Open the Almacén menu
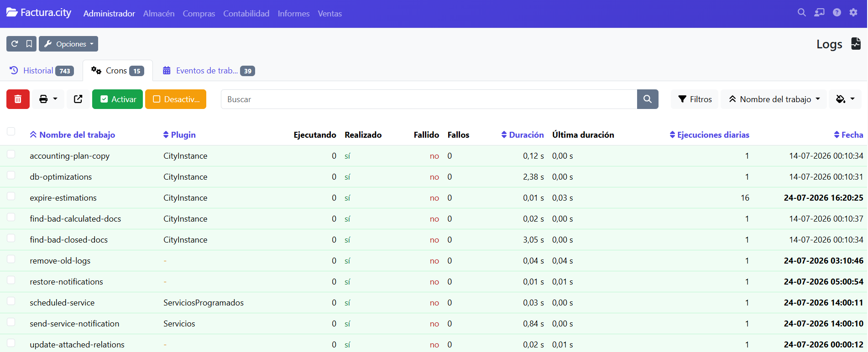This screenshot has height=352, width=868. click(159, 14)
